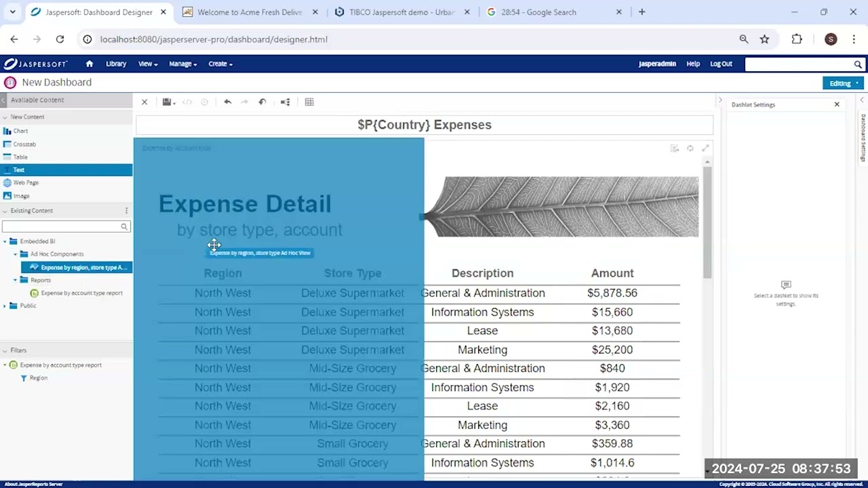Refresh the dashlet with its refresh icon
Screen dimensions: 868x488
pos(690,148)
